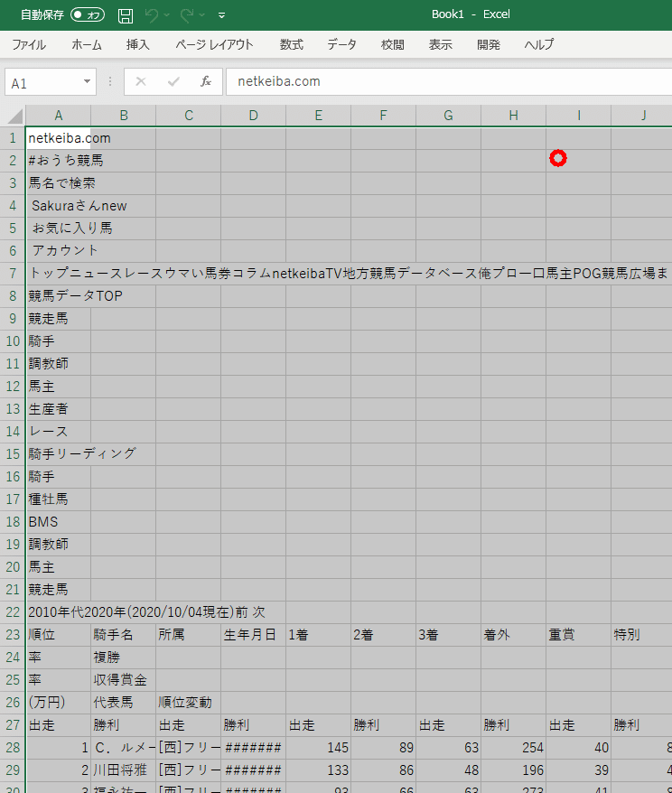Click the 所属 header cell

(x=189, y=635)
